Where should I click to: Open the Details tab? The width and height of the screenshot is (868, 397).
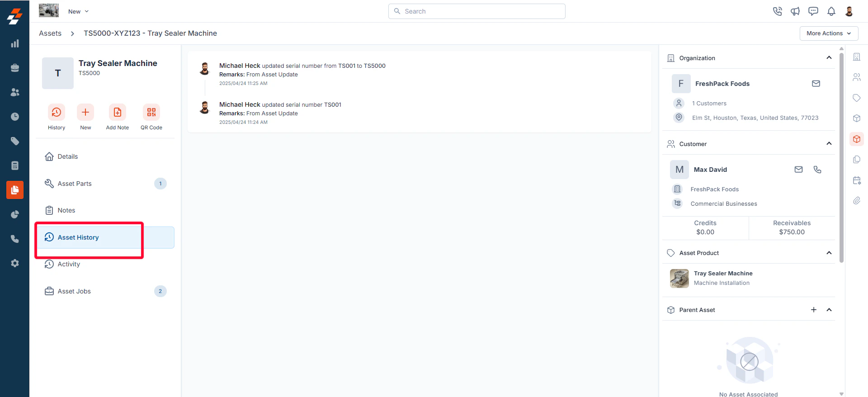pyautogui.click(x=105, y=156)
